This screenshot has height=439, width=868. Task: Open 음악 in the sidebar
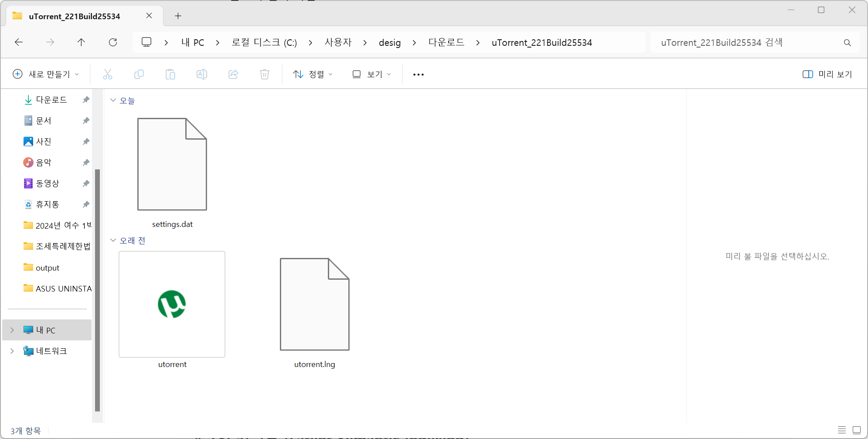(44, 162)
